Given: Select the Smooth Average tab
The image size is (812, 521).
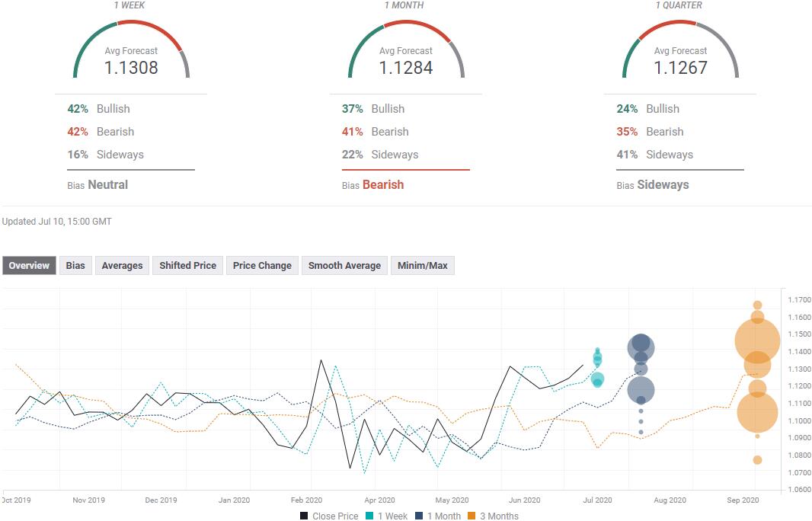Looking at the screenshot, I should tap(344, 266).
